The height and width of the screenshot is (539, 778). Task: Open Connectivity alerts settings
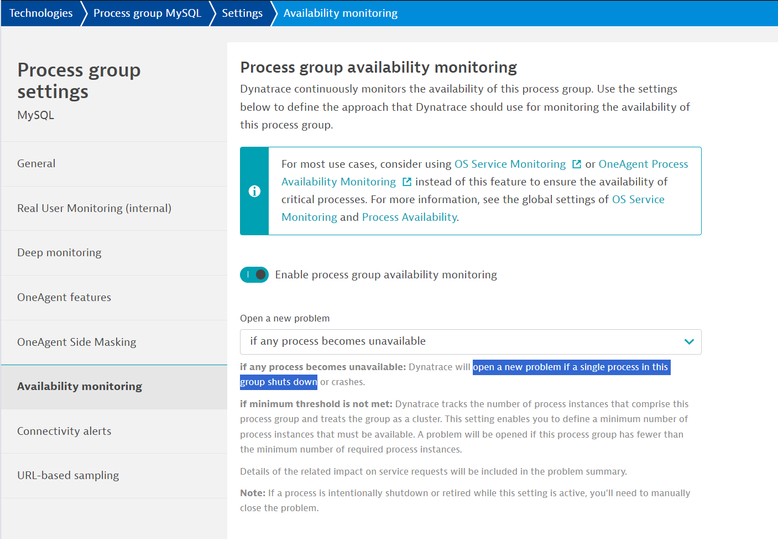click(64, 431)
